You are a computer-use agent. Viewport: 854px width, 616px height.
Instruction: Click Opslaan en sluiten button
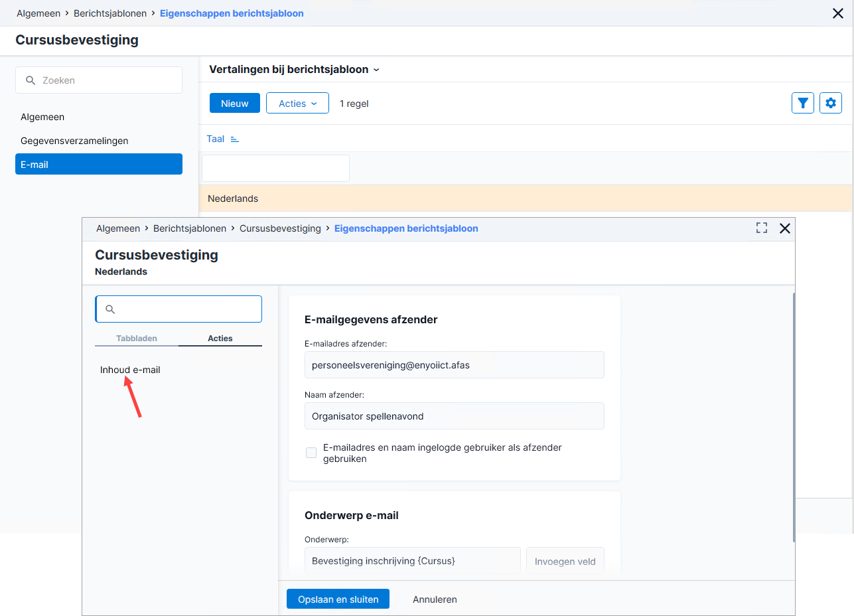338,599
